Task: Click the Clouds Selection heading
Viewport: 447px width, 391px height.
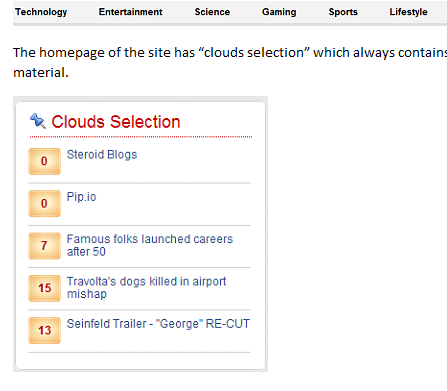Action: click(116, 122)
